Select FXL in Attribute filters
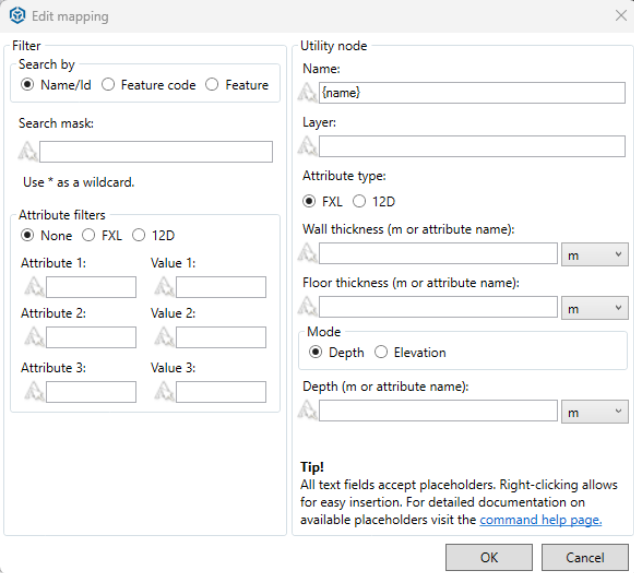The width and height of the screenshot is (634, 573). (x=89, y=236)
